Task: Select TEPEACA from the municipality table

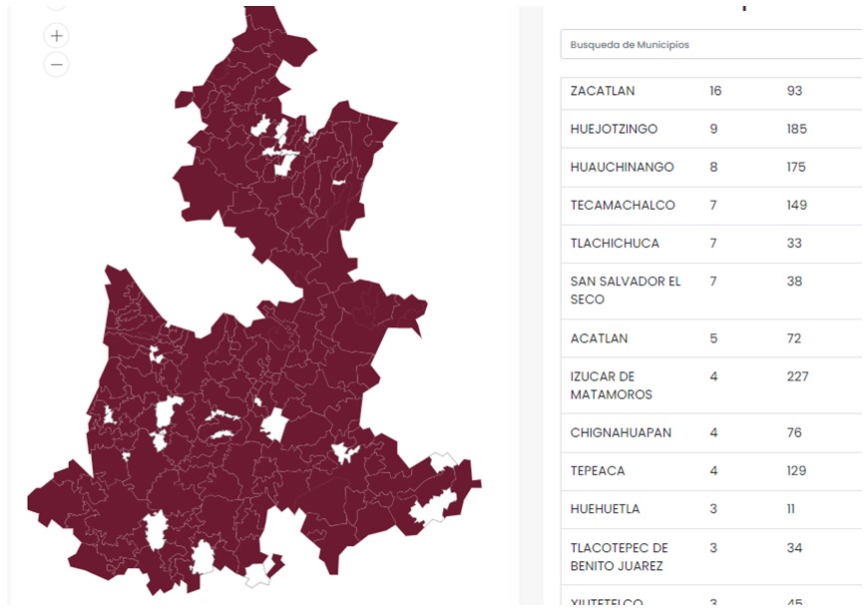Action: pyautogui.click(x=600, y=470)
